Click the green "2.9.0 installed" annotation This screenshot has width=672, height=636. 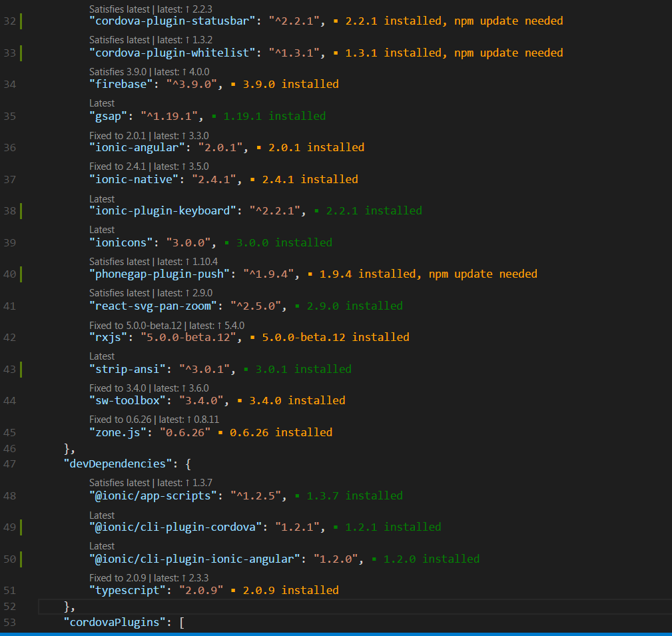click(x=354, y=306)
